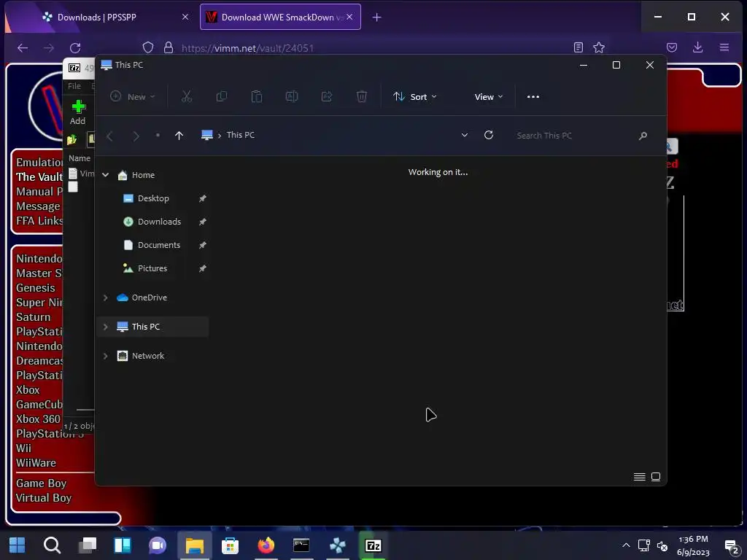Viewport: 747px width, 560px height.
Task: Open the View dropdown menu
Action: (488, 97)
